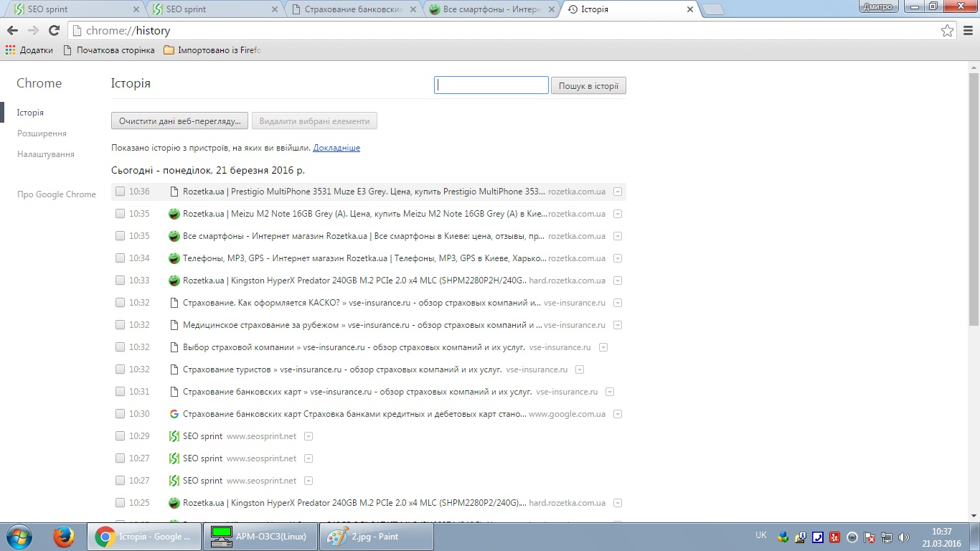Open a new tab with the new-tab button
This screenshot has width=980, height=551.
click(x=712, y=9)
